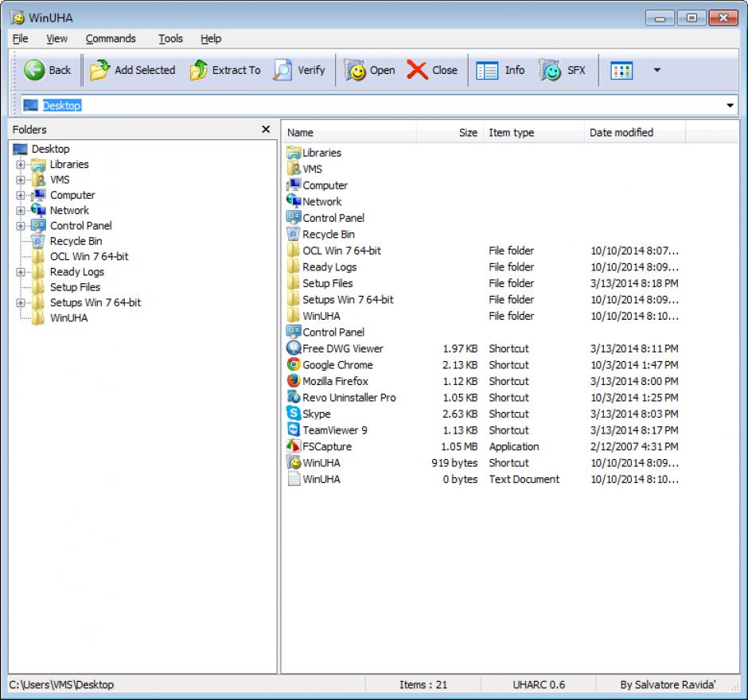Expand the Computer tree node

tap(21, 196)
